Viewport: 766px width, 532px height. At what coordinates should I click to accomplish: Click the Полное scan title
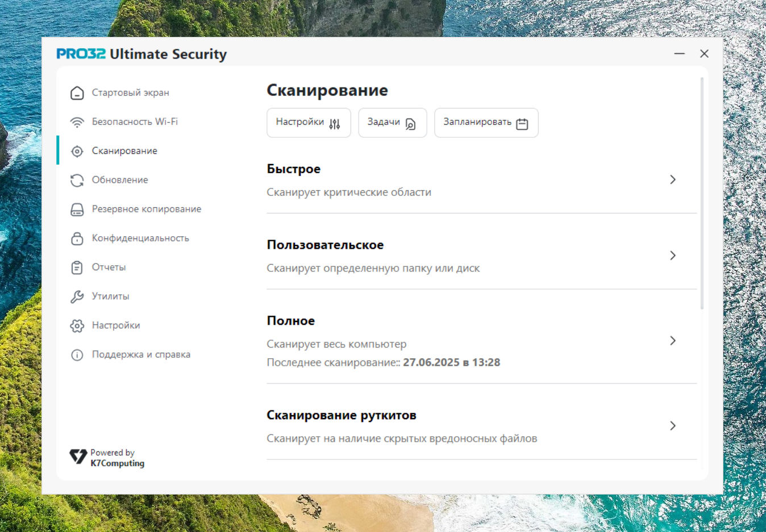291,321
